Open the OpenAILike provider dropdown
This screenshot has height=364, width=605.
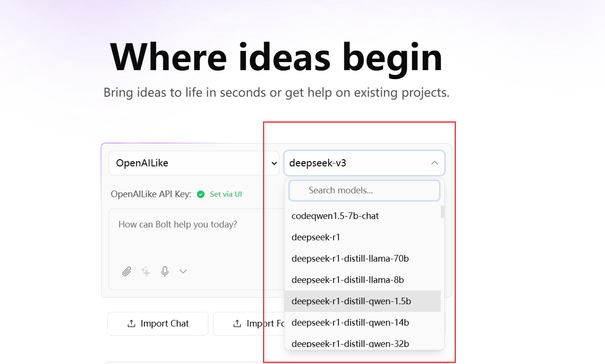click(194, 163)
